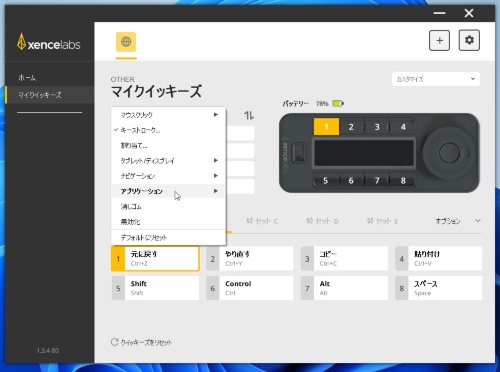Select key 3 コピー Ctrl+C
This screenshot has width=500, height=372.
click(x=344, y=259)
